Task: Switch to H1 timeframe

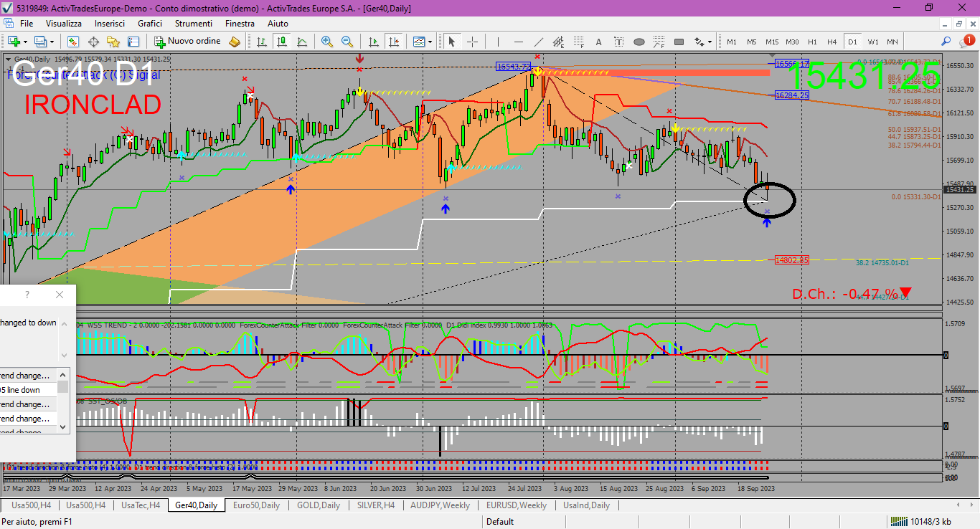Action: [812, 42]
